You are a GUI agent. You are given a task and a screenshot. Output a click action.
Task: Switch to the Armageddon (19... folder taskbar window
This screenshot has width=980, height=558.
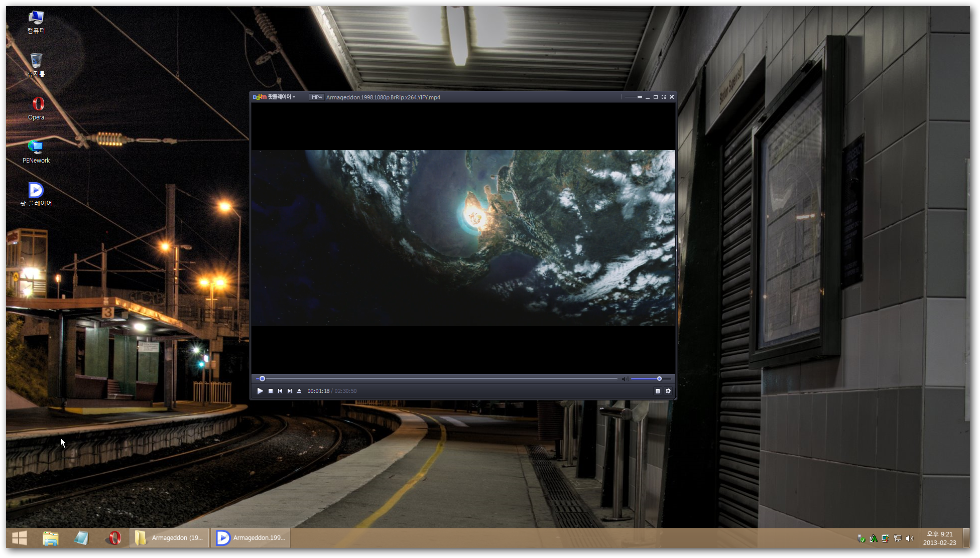click(x=169, y=538)
